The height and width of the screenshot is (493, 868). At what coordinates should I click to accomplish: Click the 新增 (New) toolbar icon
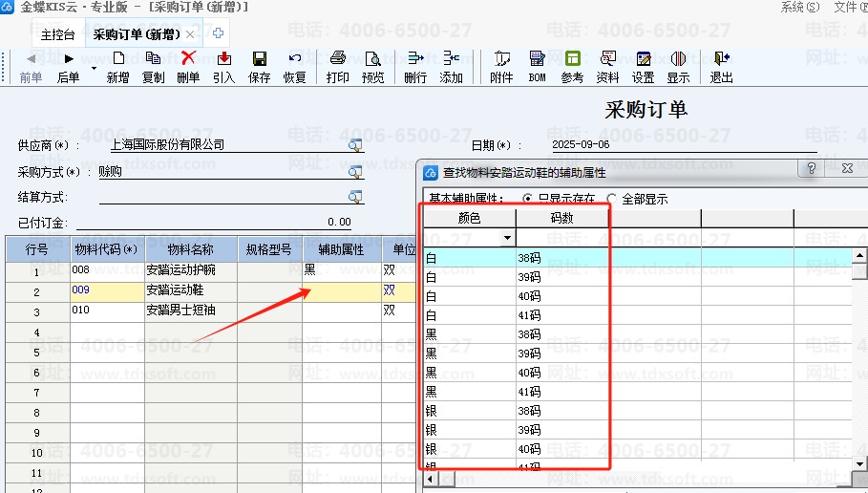117,66
